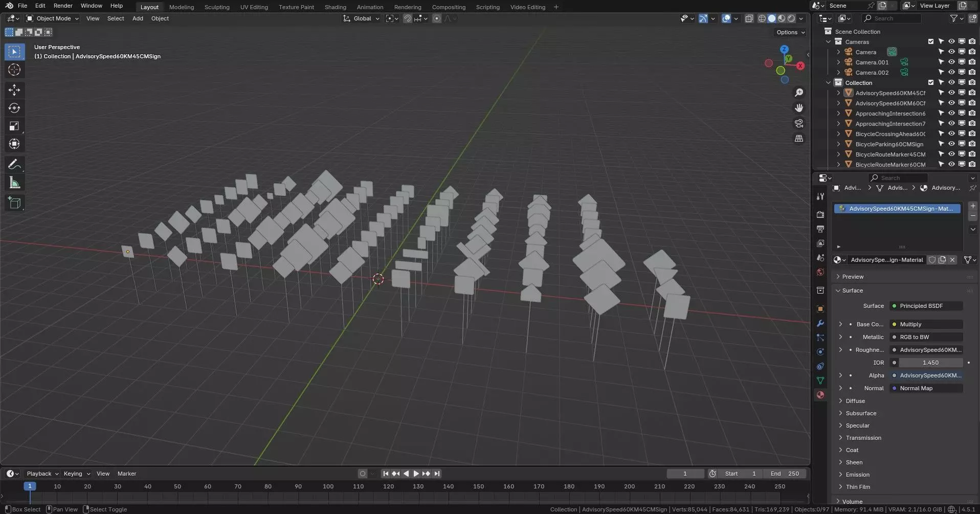Viewport: 980px width, 514px height.
Task: Activate the combined Transform tool
Action: tap(14, 144)
